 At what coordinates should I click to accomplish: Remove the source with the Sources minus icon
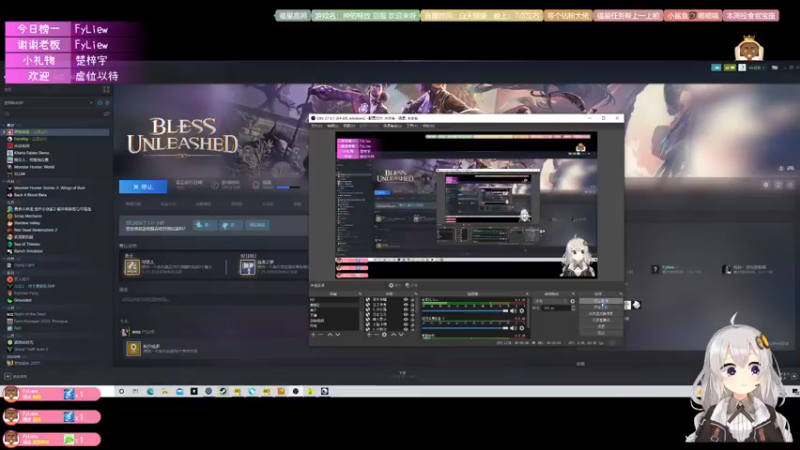(377, 335)
